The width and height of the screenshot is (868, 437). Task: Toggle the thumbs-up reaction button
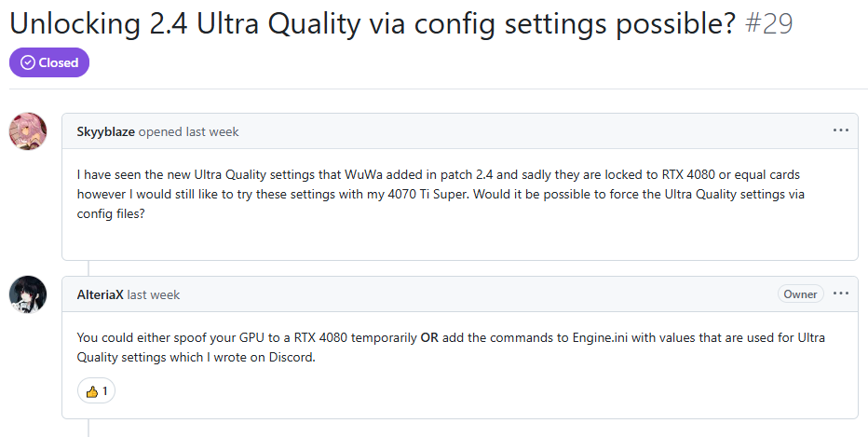[97, 391]
